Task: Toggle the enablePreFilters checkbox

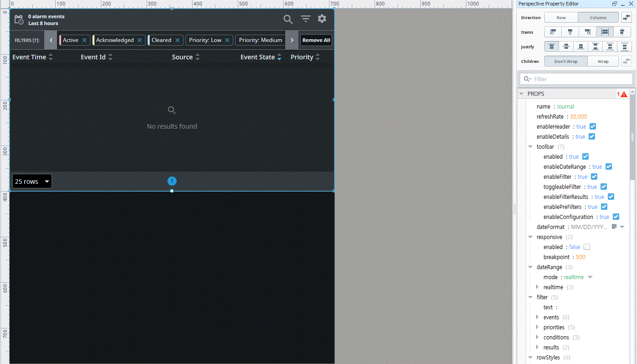Action: (604, 207)
